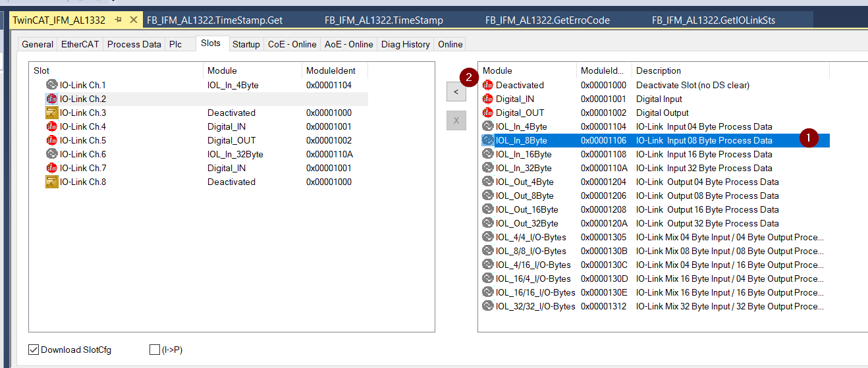Click module ident 0x00001312 in module list
The image size is (868, 368).
[x=603, y=306]
